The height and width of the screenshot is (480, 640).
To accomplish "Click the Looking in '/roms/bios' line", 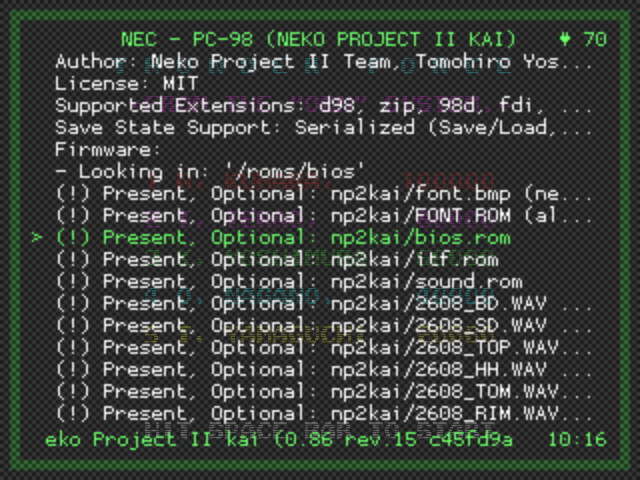I will [210, 172].
